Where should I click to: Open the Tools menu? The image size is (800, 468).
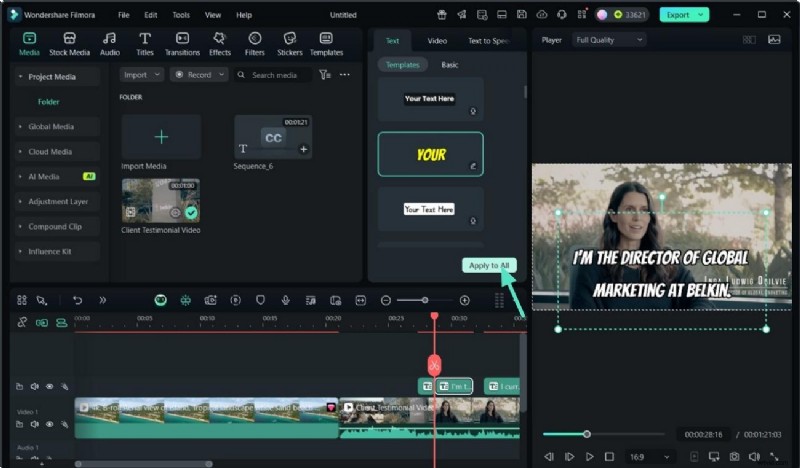pyautogui.click(x=180, y=15)
